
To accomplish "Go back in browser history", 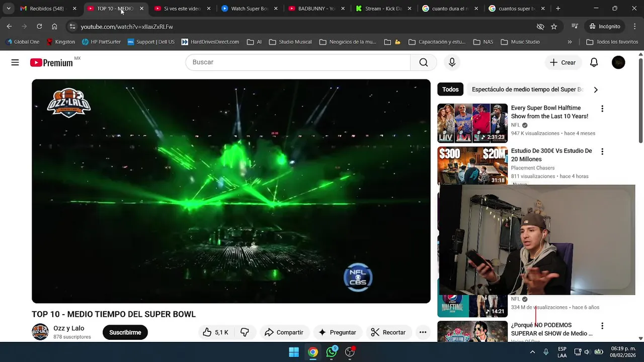I will point(9,26).
